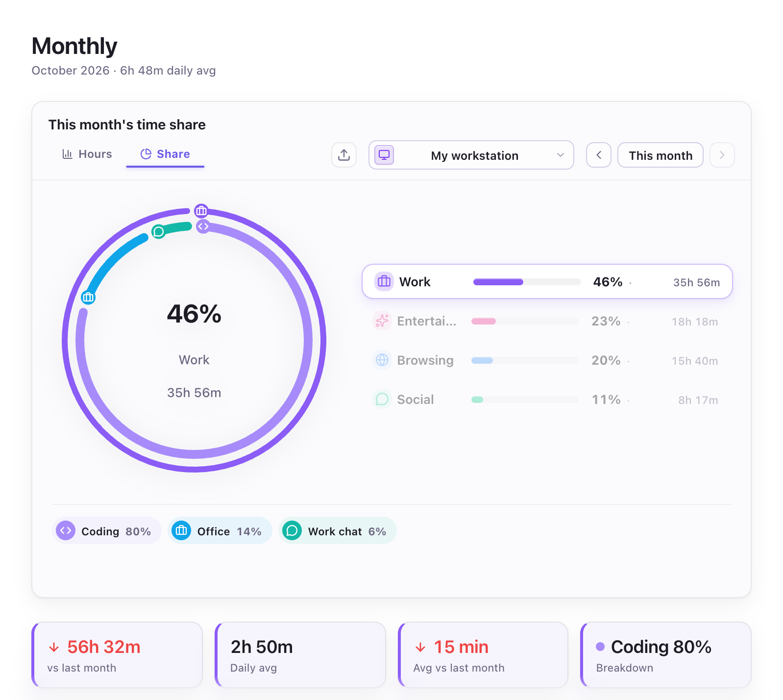Click the 35h 56m text in donut center

(194, 393)
